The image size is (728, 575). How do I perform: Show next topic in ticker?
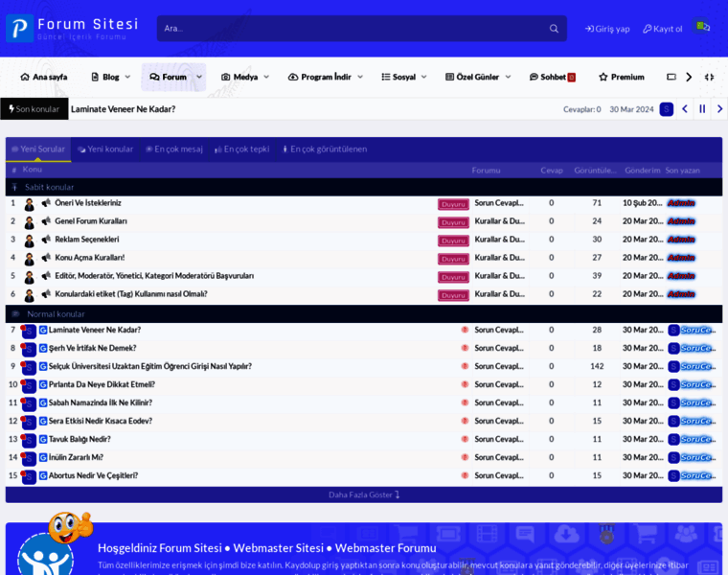coord(719,109)
